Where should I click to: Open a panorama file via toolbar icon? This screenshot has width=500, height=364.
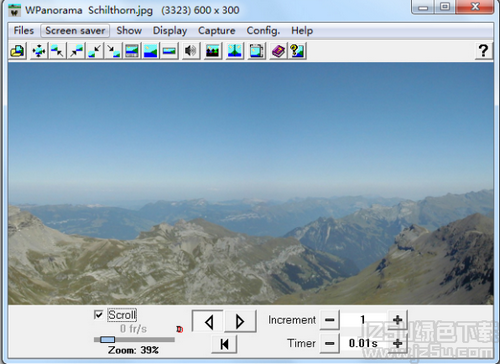click(18, 51)
